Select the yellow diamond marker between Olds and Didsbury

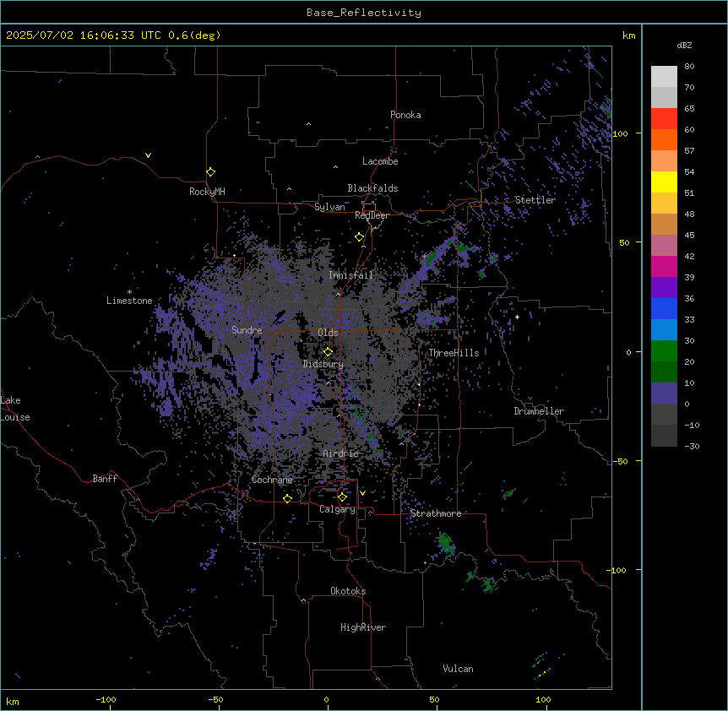[x=328, y=352]
